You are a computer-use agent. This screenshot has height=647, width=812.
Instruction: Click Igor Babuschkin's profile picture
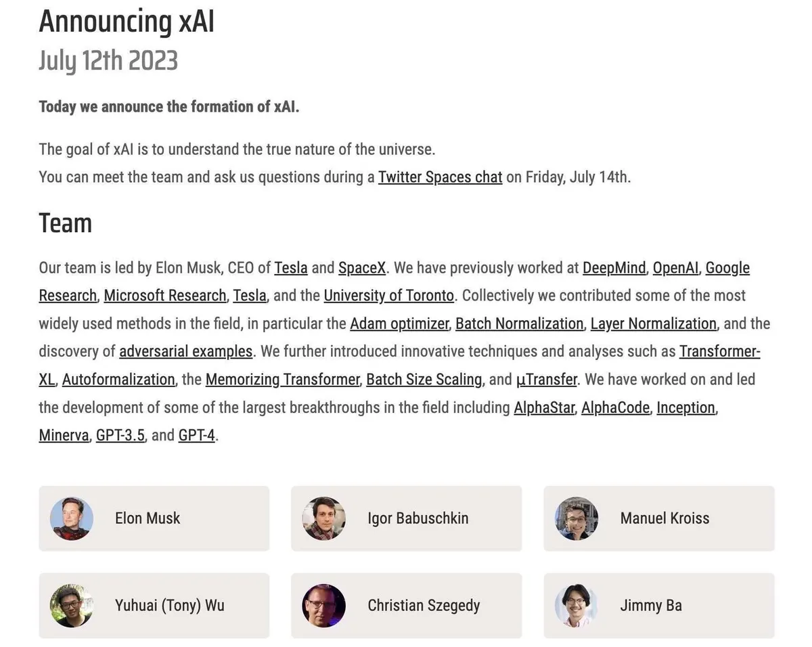(x=323, y=518)
